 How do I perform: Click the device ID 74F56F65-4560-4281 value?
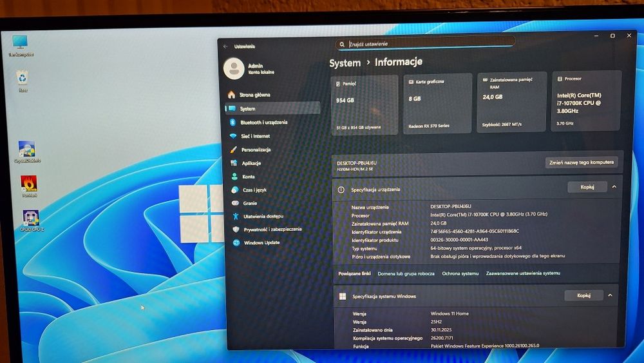pyautogui.click(x=475, y=231)
